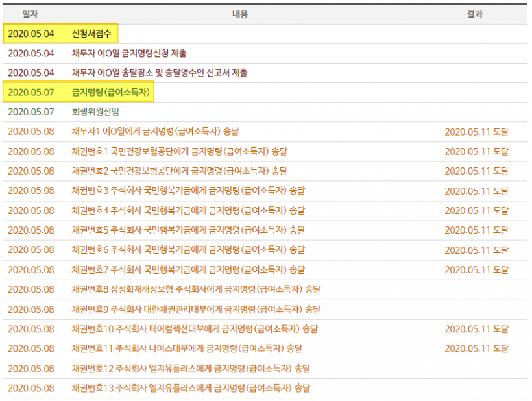Open 채권번호2 국민건강보험공단 송달 entry
The image size is (532, 401).
click(179, 171)
